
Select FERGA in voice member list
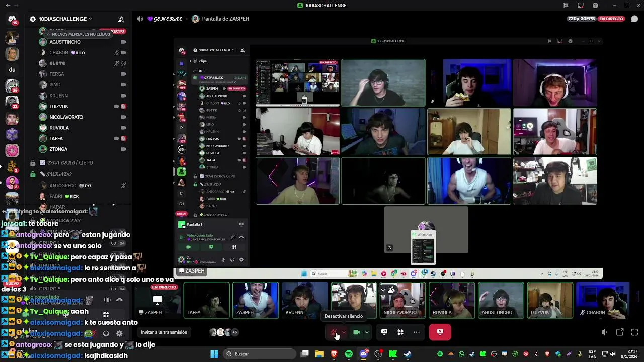(83, 74)
